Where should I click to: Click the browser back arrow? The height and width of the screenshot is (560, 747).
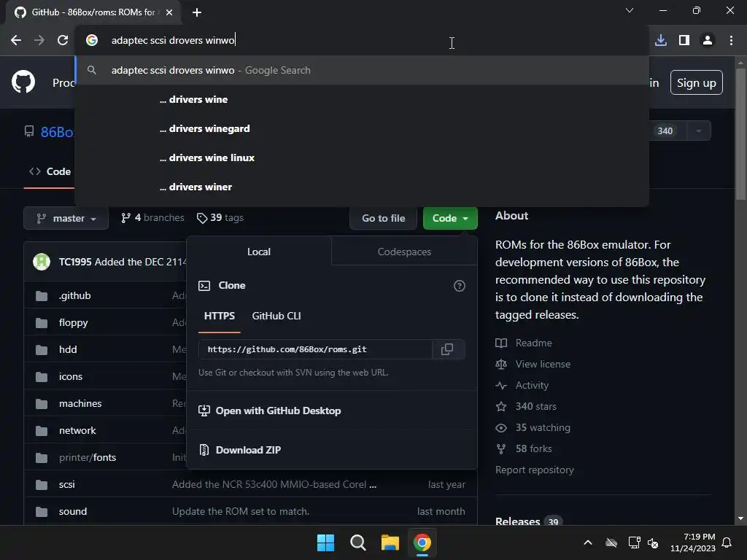coord(16,41)
